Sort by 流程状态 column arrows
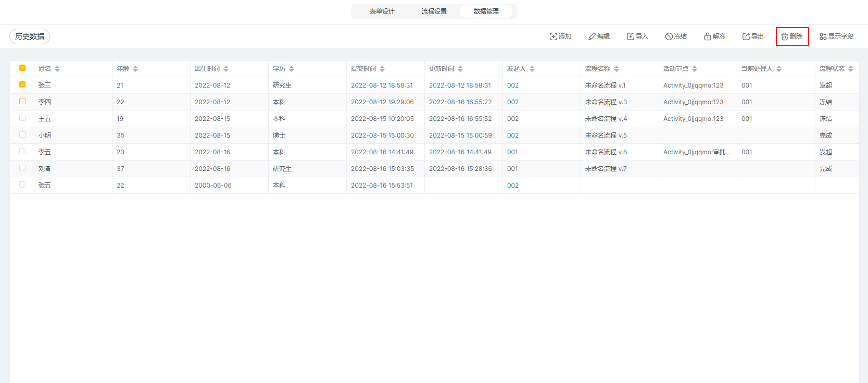The height and width of the screenshot is (383, 868). pos(851,69)
